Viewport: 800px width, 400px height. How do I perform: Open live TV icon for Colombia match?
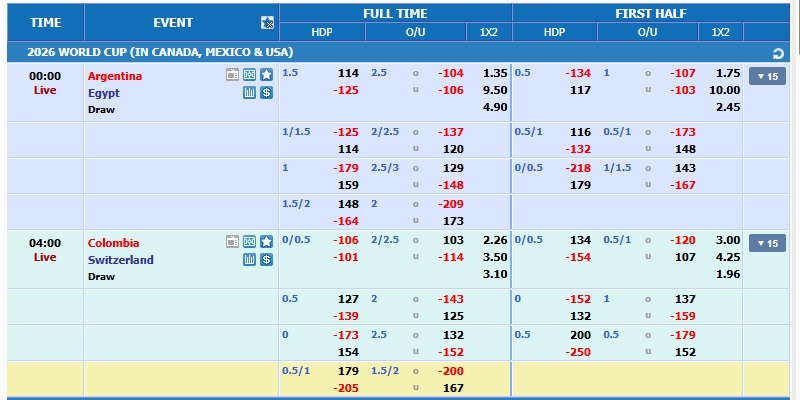point(232,242)
